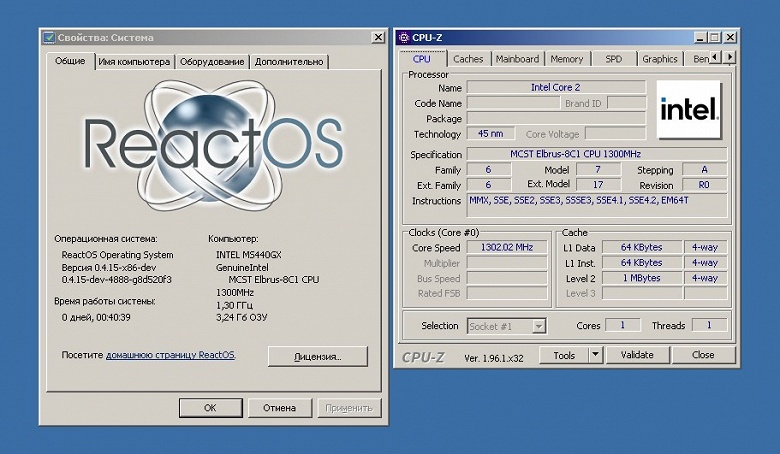Minimize the CPU-Z window

coord(700,37)
